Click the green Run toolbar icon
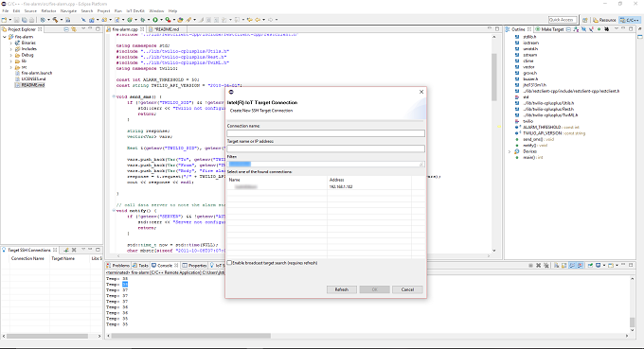Image resolution: width=644 pixels, height=349 pixels. (x=155, y=20)
